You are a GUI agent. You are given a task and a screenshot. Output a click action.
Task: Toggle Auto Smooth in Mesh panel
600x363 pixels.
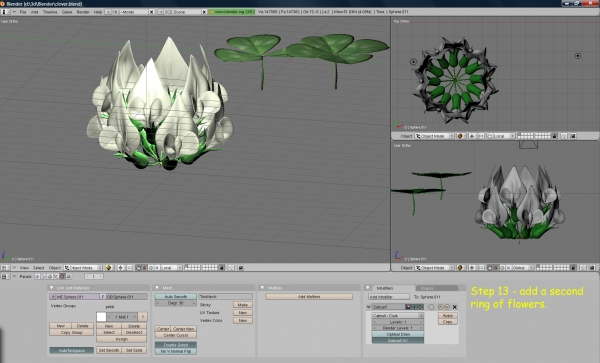(176, 296)
